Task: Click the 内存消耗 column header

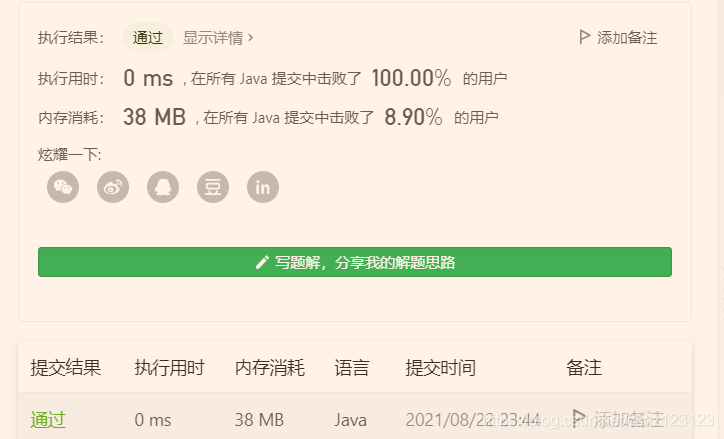Action: point(270,368)
